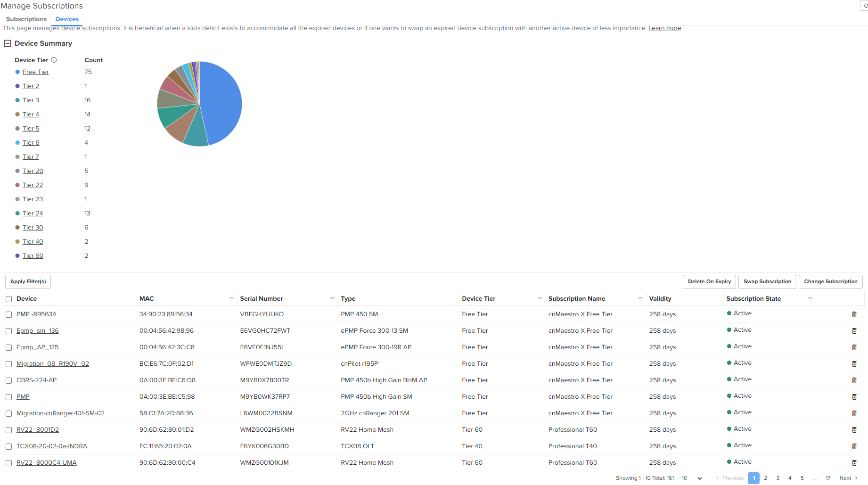This screenshot has width=868, height=485.
Task: Delete the PMP -895634 device row
Action: pyautogui.click(x=854, y=314)
